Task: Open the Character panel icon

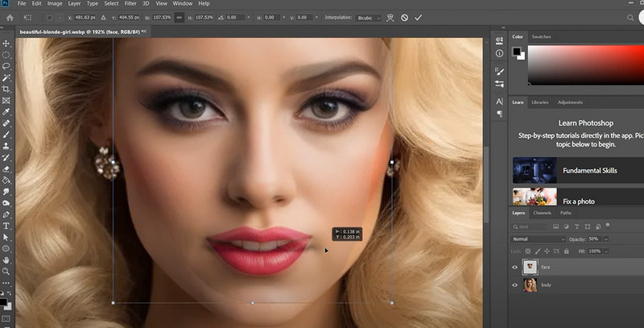Action: (x=499, y=101)
